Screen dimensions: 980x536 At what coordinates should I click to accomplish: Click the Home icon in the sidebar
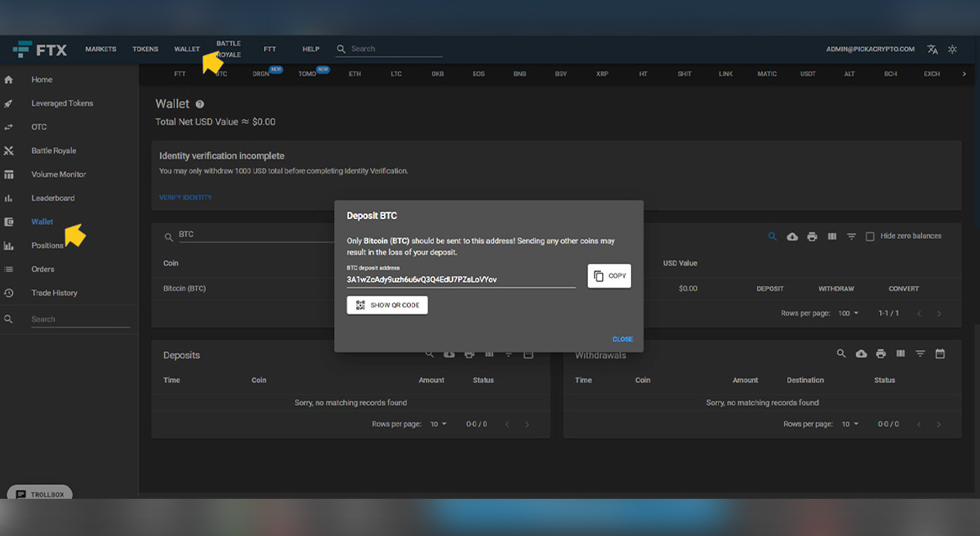coord(9,80)
